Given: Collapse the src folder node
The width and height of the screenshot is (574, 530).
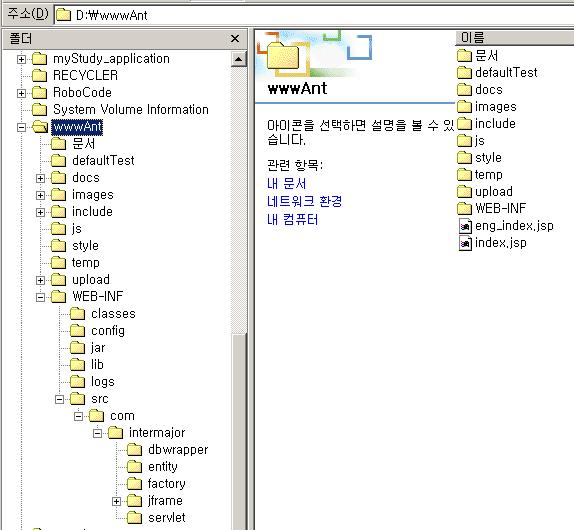Looking at the screenshot, I should [60, 399].
